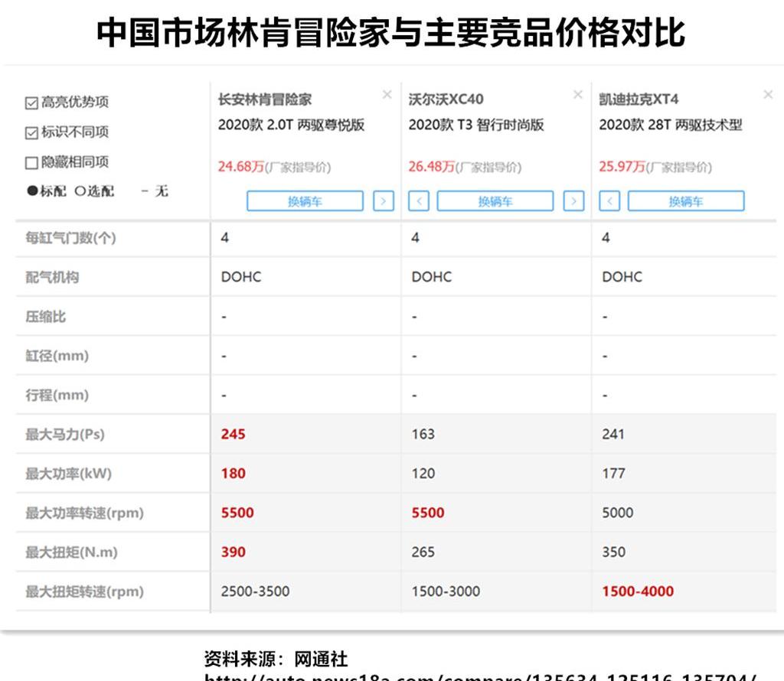Click row label 最大功率转速(rpm)
784x681 pixels.
point(84,513)
